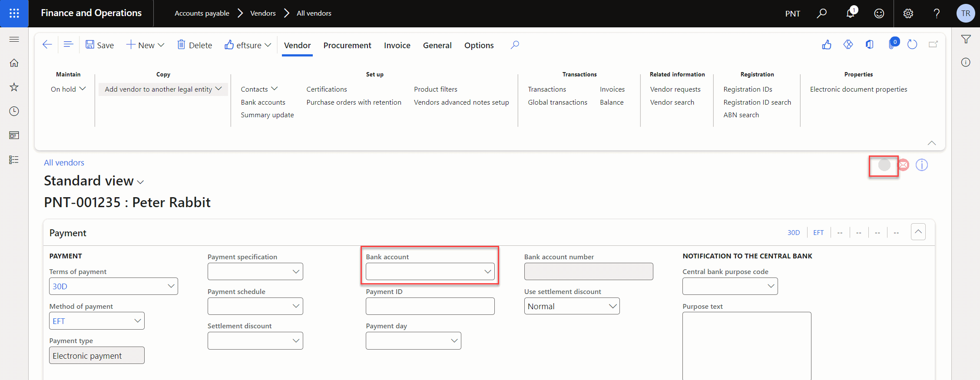Open form in new window icon
980x380 pixels.
933,45
